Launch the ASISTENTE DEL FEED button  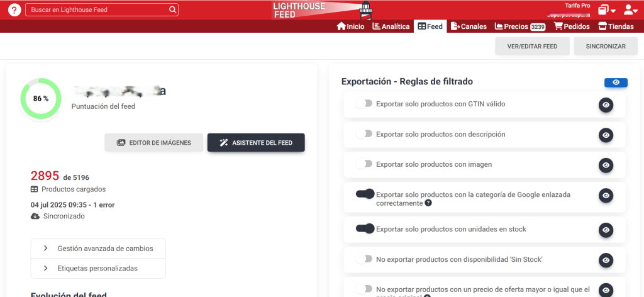pyautogui.click(x=256, y=143)
